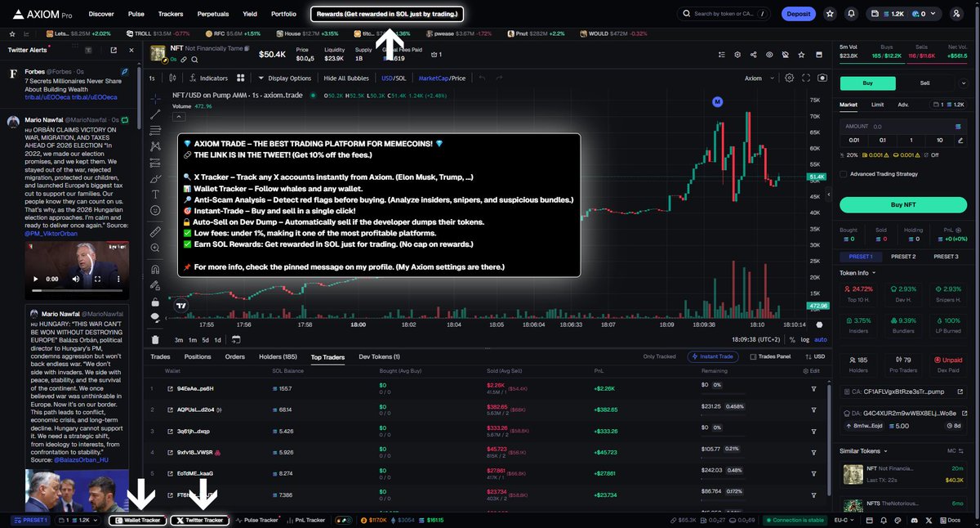Activate the chart zoom-in tool
Image resolution: width=980 pixels, height=528 pixels.
pos(155,248)
